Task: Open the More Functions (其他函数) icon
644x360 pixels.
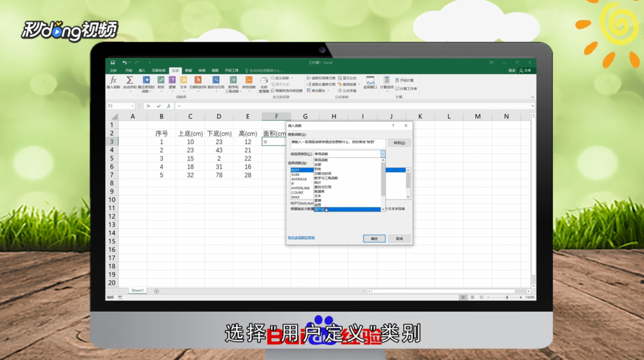Action: pyautogui.click(x=249, y=80)
